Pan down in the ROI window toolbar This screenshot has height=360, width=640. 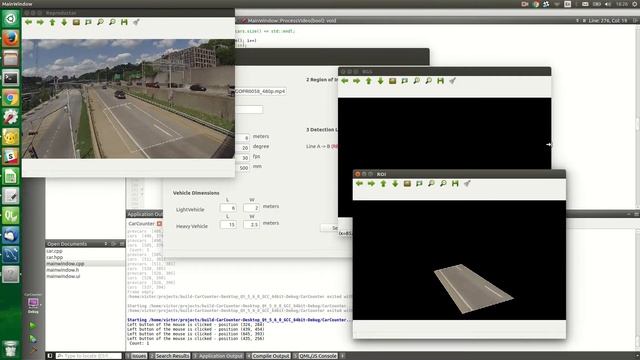395,184
